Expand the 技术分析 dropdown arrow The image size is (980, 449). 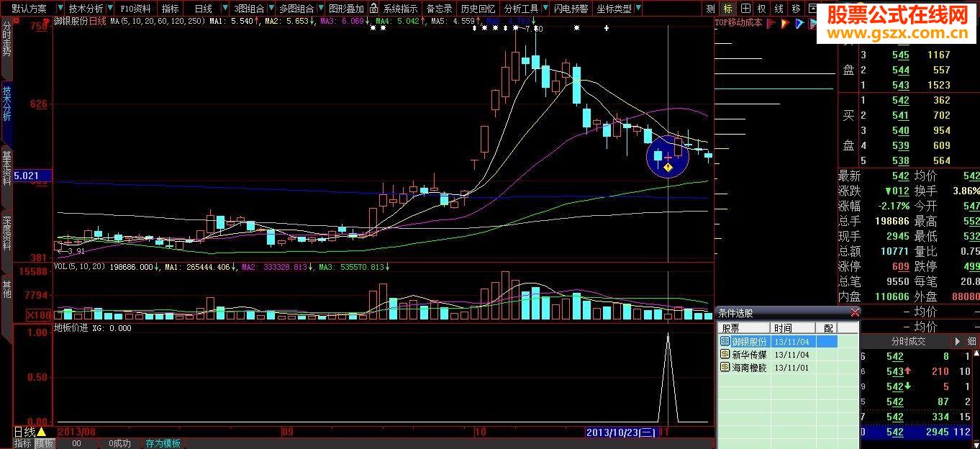(110, 9)
